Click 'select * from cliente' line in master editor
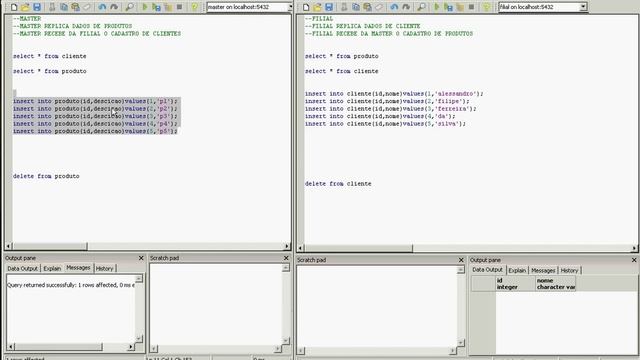The height and width of the screenshot is (360, 640). click(x=49, y=56)
